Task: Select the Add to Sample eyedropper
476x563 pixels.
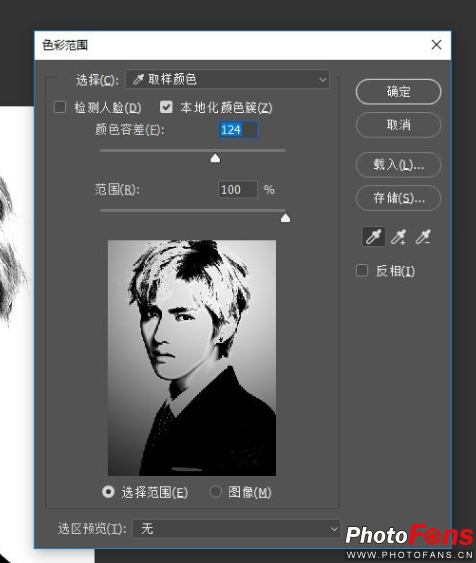Action: (398, 237)
